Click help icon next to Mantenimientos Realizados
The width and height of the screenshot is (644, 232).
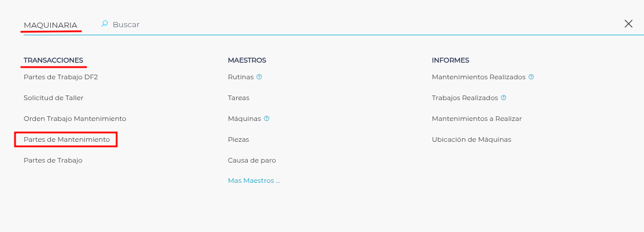[531, 77]
